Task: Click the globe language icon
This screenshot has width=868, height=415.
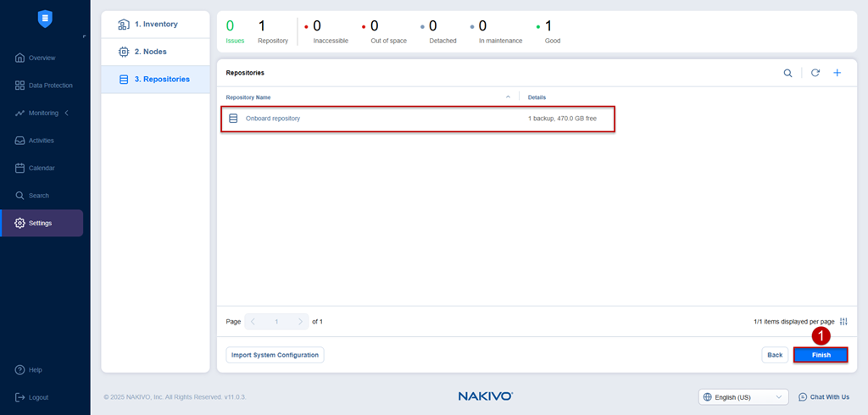Action: coord(707,397)
